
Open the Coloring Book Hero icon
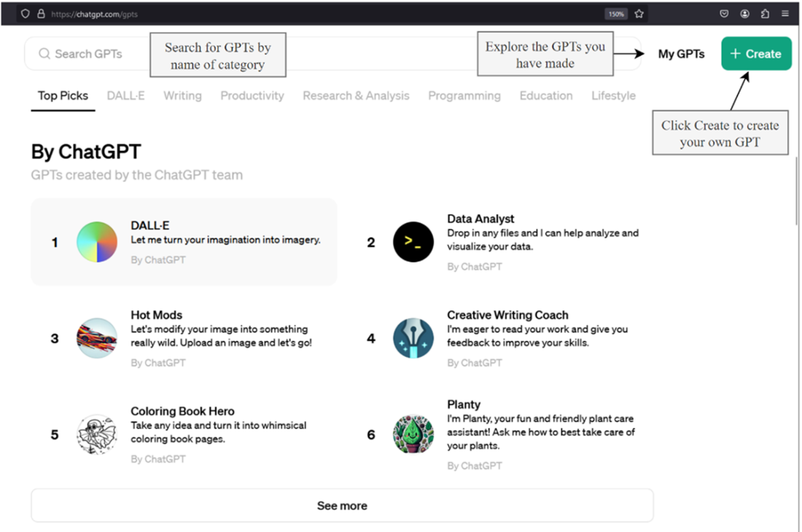pyautogui.click(x=97, y=434)
